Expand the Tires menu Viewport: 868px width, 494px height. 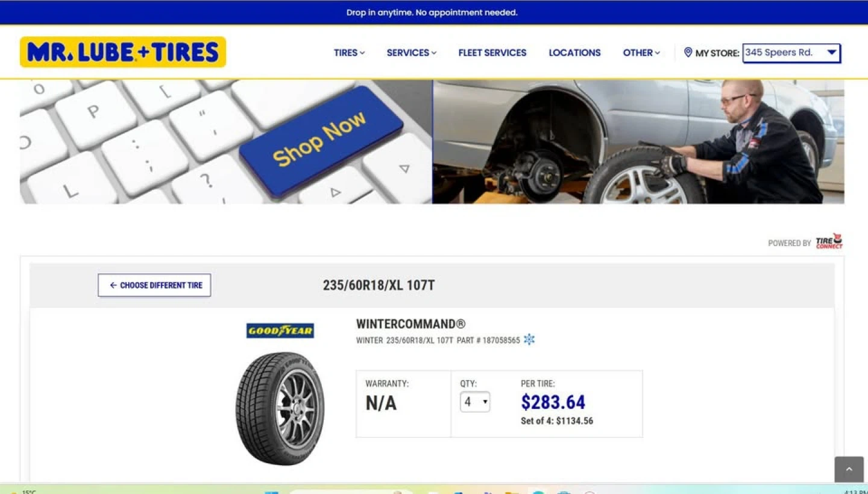pos(349,52)
